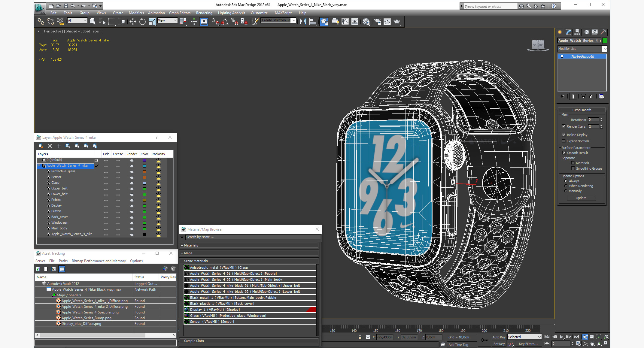
Task: Select the Select and Link tool
Action: point(41,21)
